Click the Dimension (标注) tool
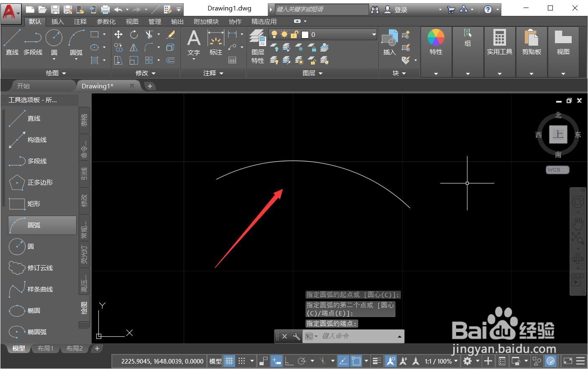588x369 pixels. tap(216, 43)
